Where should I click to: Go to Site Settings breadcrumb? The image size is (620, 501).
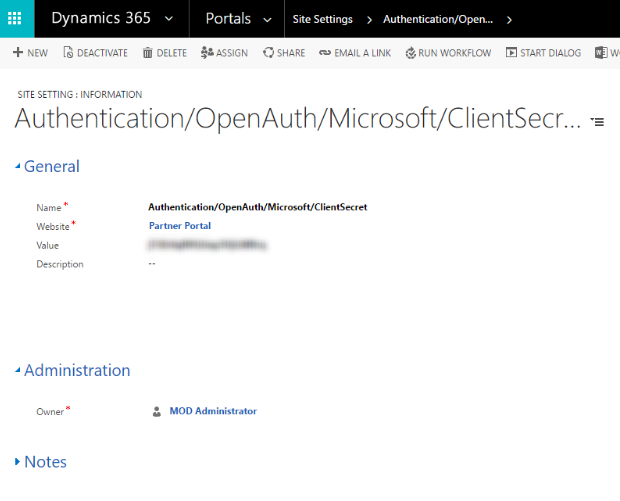pos(323,19)
